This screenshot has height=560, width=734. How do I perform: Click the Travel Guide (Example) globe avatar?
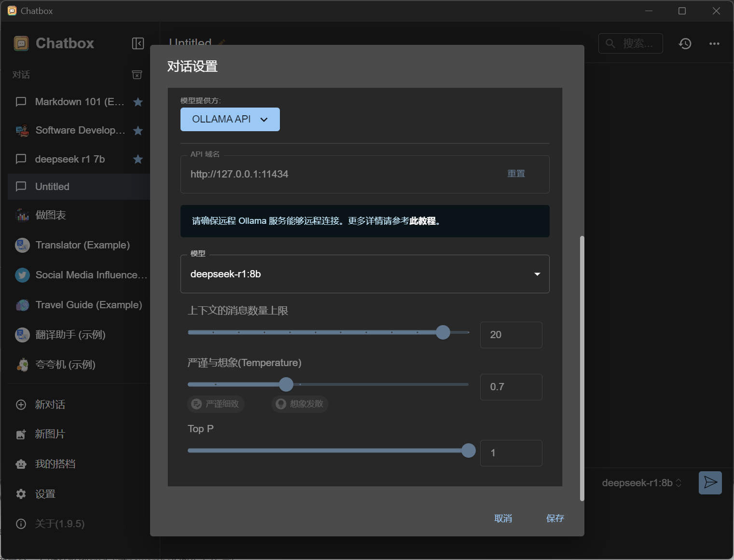(x=22, y=305)
